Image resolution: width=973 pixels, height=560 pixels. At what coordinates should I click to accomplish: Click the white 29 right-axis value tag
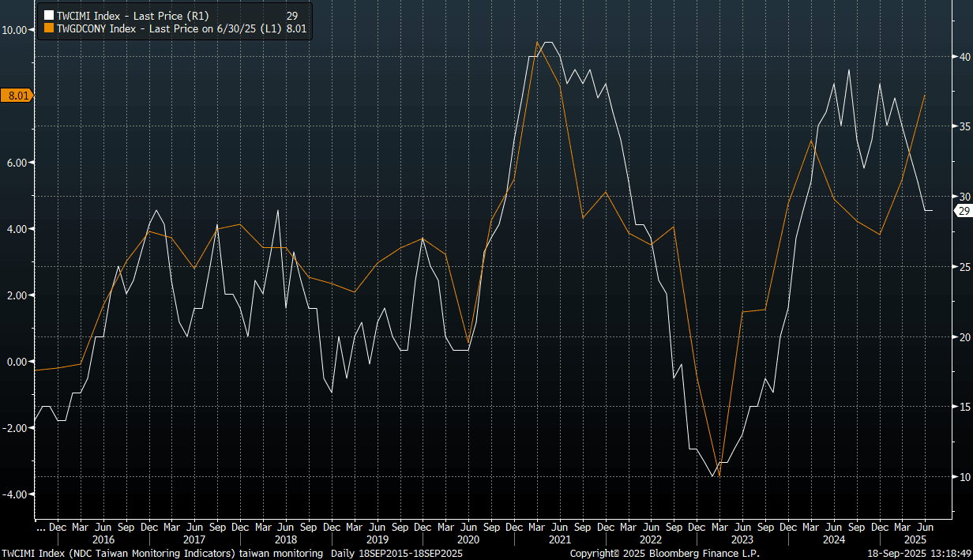click(x=963, y=210)
